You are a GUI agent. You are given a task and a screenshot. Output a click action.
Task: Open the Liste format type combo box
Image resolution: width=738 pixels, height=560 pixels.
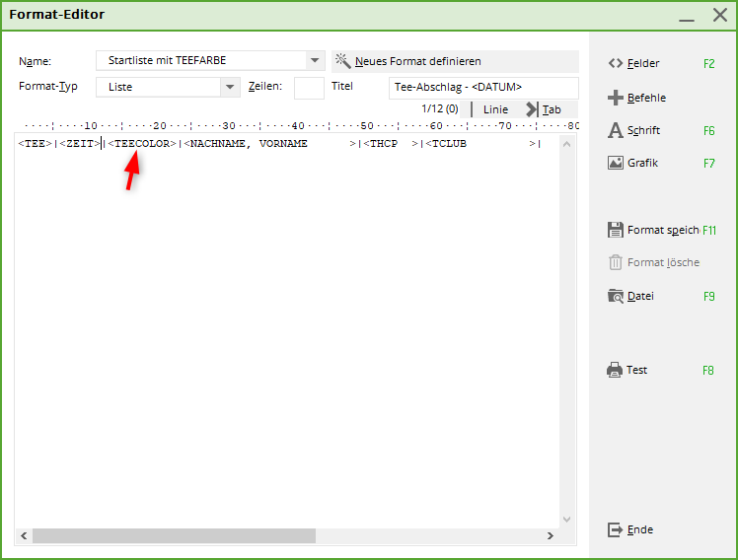[x=168, y=87]
